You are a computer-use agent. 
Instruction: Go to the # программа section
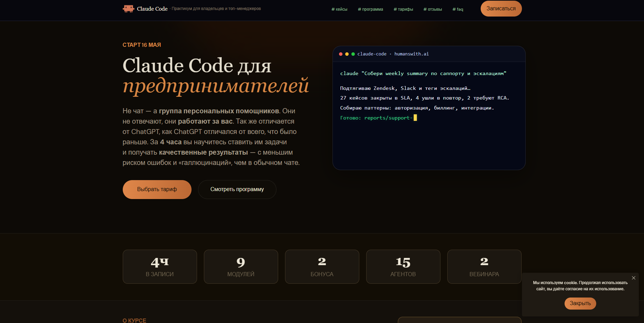point(370,9)
